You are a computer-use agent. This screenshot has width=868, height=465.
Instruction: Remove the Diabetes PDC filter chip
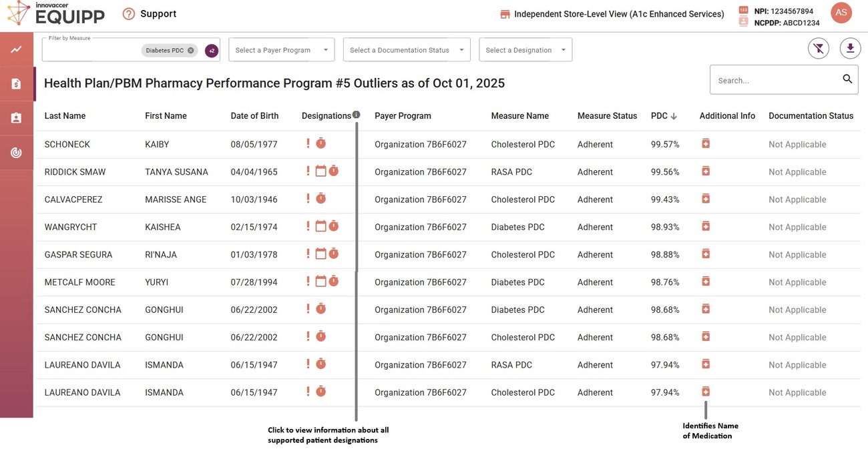point(190,50)
